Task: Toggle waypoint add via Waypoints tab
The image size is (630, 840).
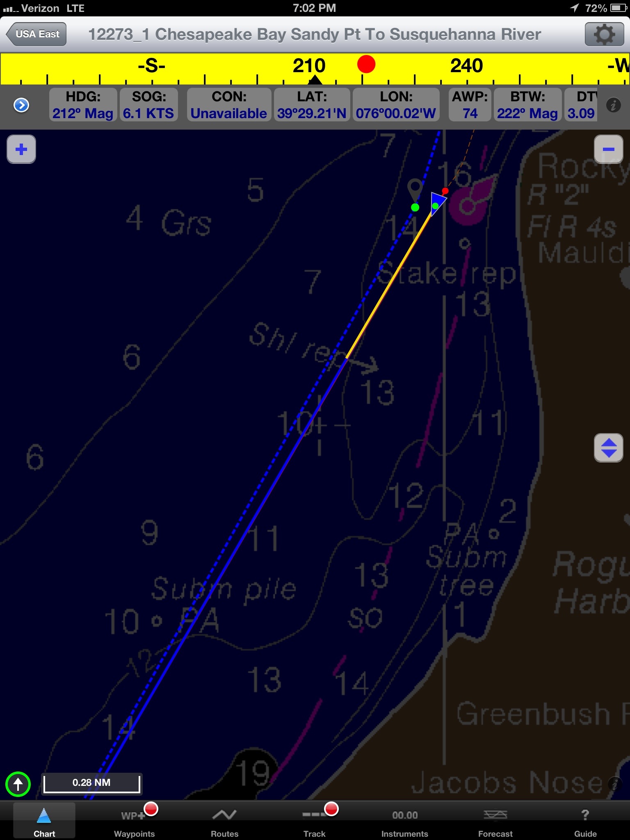Action: click(135, 819)
